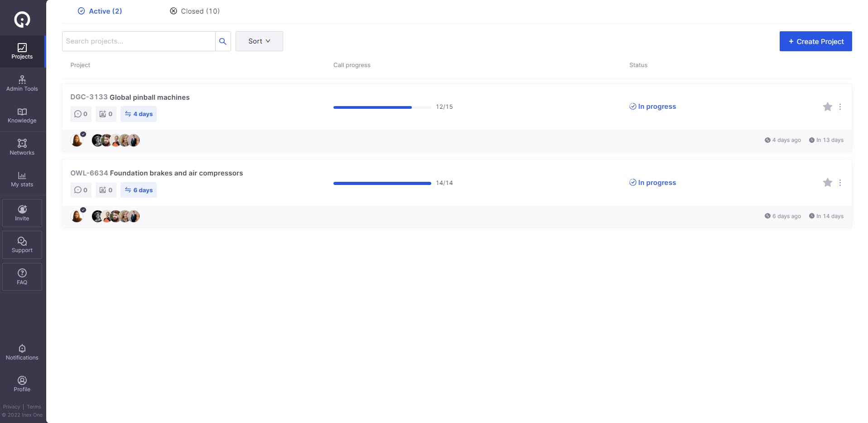868x423 pixels.
Task: Expand the Sort dropdown
Action: [x=259, y=41]
